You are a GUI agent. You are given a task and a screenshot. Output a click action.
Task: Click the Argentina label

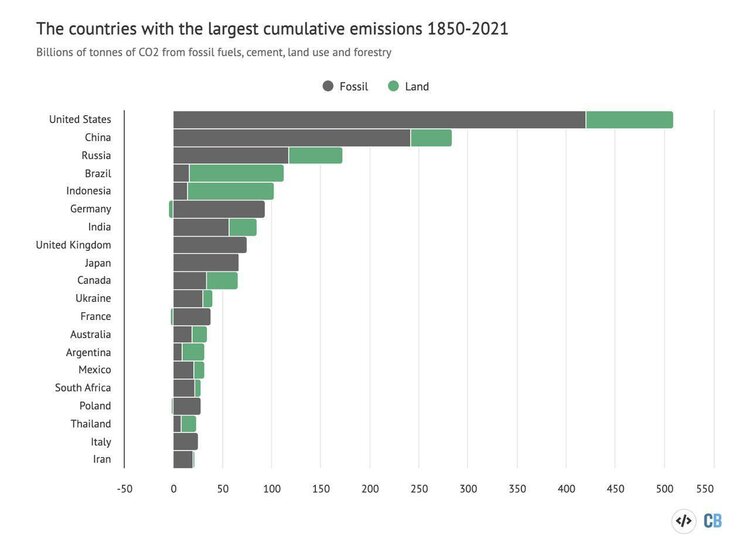[x=88, y=353]
